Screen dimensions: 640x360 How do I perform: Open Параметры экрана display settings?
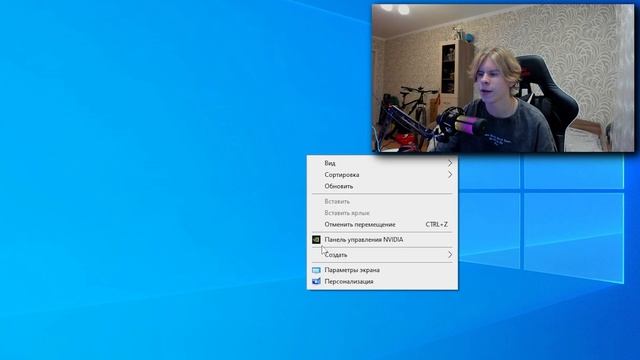point(382,270)
